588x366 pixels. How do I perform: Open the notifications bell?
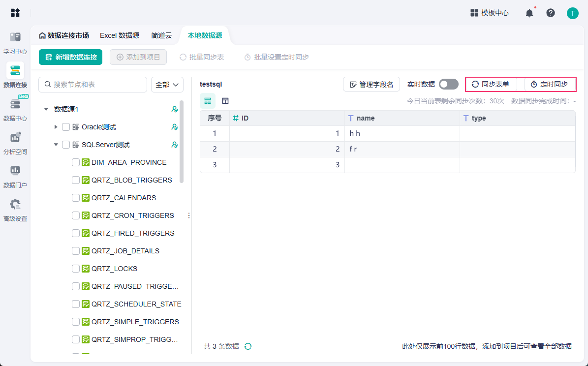(529, 13)
